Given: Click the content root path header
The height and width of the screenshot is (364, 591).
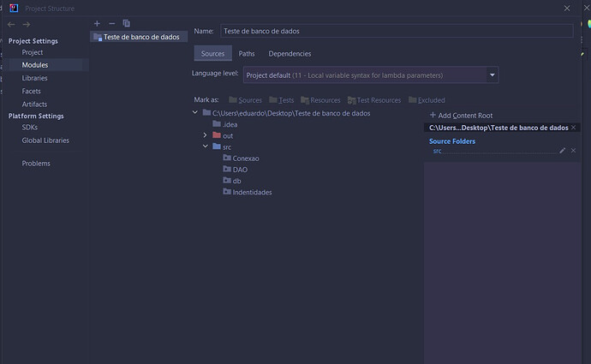Looking at the screenshot, I should tap(498, 128).
